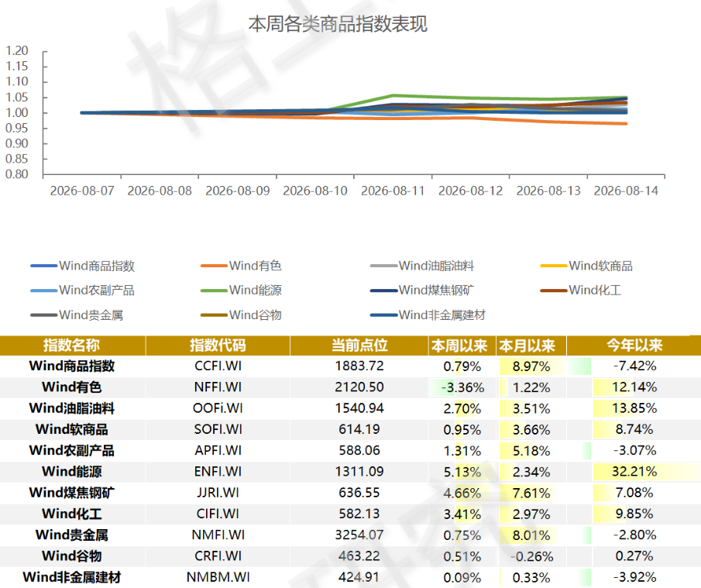
Task: Select legend entry Wind软商品
Action: point(586,266)
